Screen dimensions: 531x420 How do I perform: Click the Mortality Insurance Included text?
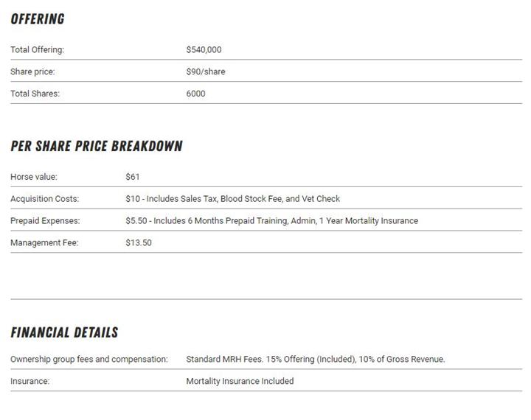[x=240, y=381]
